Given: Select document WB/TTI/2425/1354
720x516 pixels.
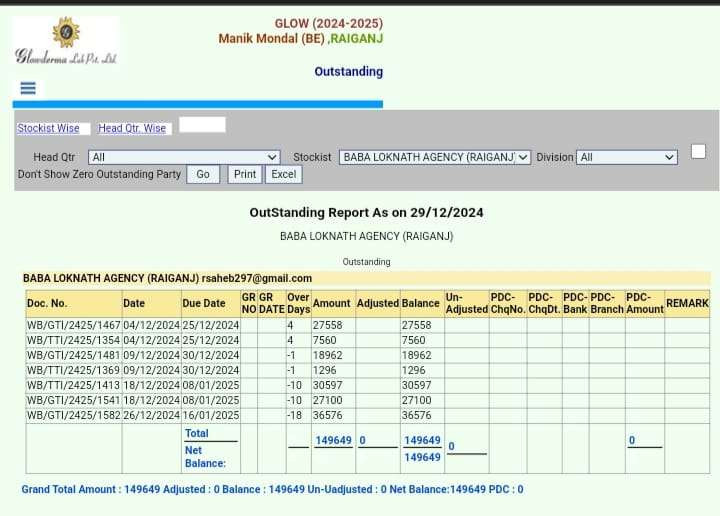Looking at the screenshot, I should tap(73, 340).
